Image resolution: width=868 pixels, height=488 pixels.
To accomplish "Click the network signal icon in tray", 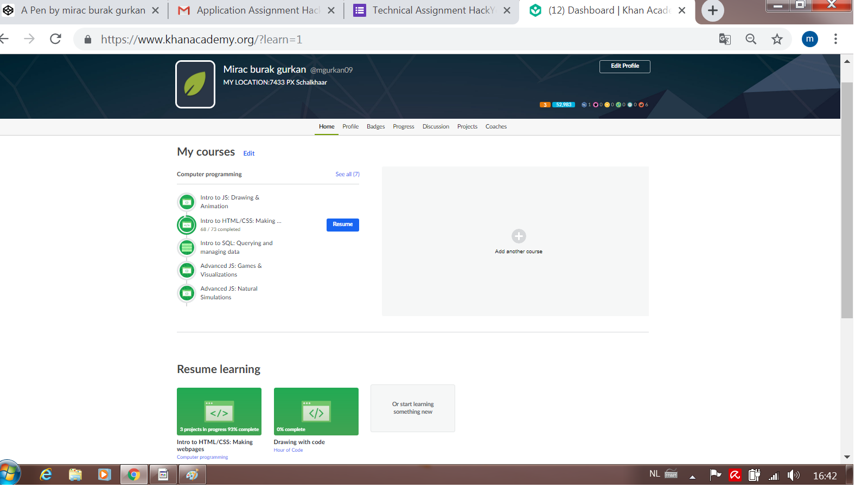I will 774,476.
